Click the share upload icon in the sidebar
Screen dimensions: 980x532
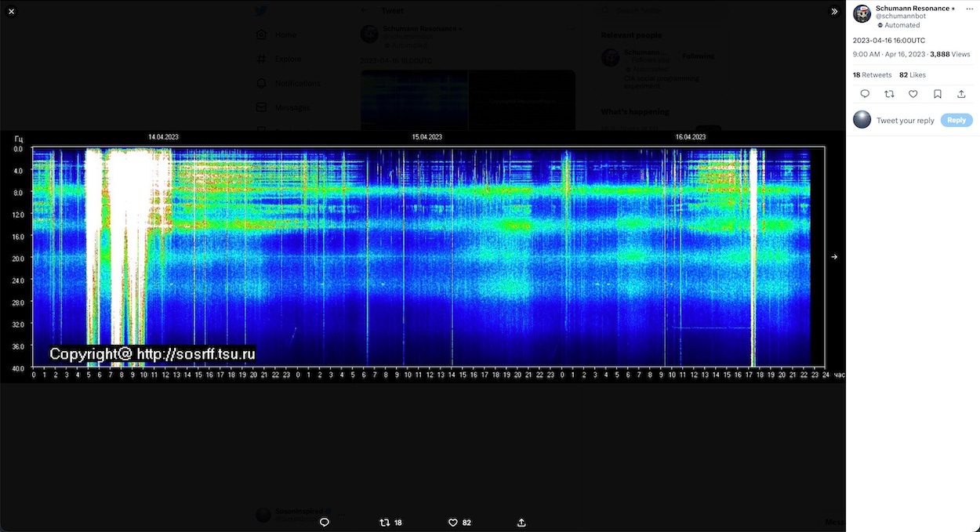click(x=961, y=94)
